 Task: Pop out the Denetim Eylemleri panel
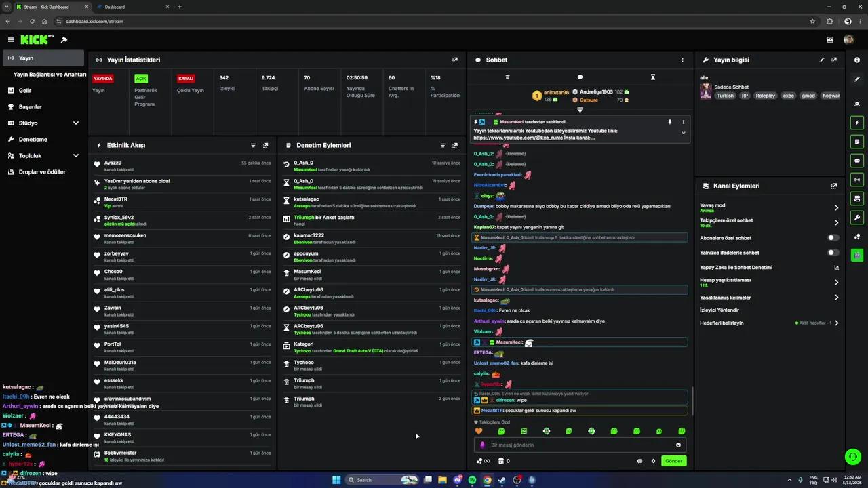[455, 145]
